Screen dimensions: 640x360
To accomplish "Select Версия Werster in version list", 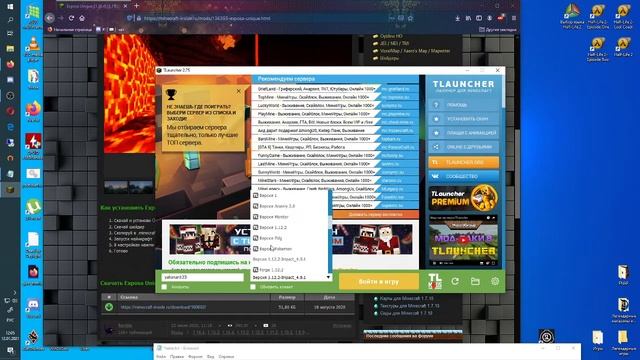I will click(x=289, y=217).
